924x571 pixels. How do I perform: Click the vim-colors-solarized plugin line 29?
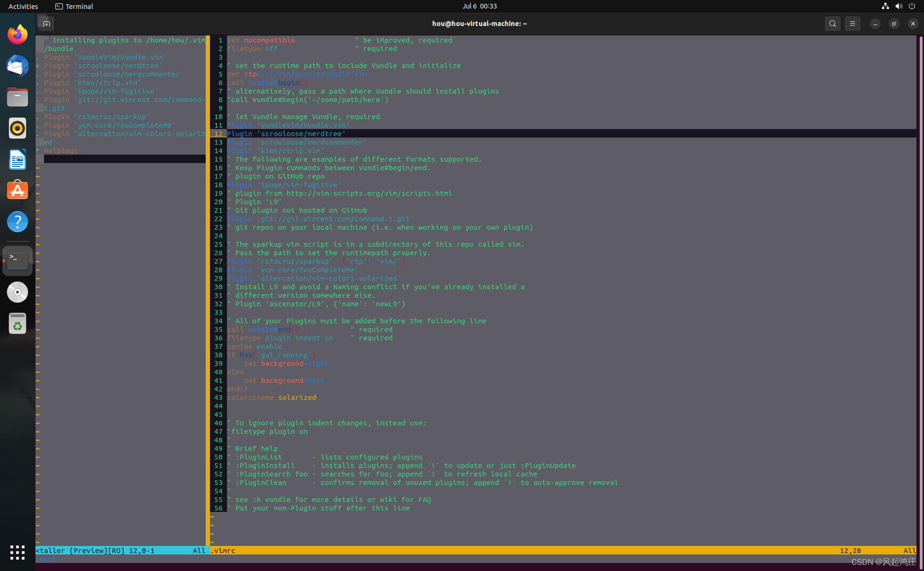(x=314, y=278)
